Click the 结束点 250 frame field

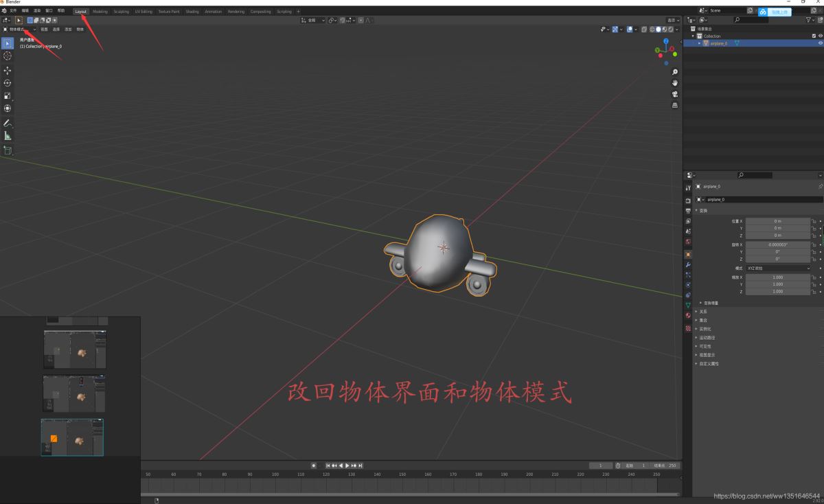[x=666, y=465]
